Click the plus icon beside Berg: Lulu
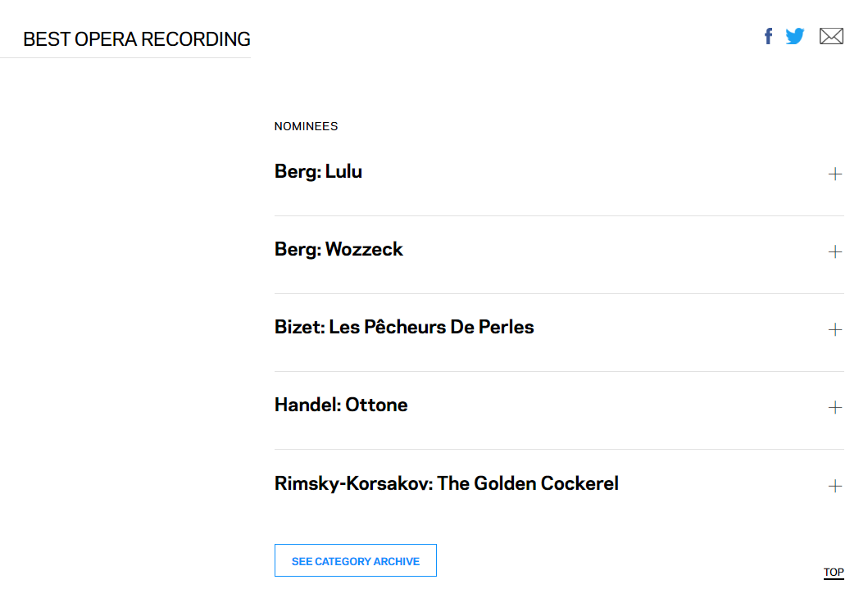868x616 pixels. pos(834,174)
